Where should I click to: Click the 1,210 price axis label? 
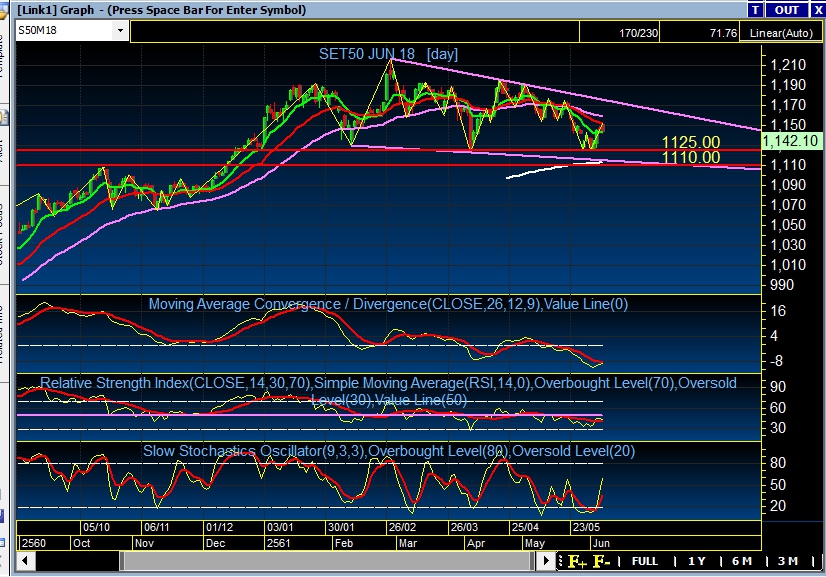coord(788,65)
